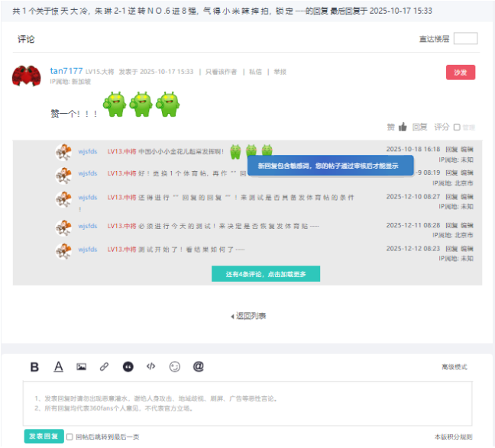The height and width of the screenshot is (448, 495).
Task: Click 回复 on the 2025-12-12 08:23 comment
Action: [451, 249]
